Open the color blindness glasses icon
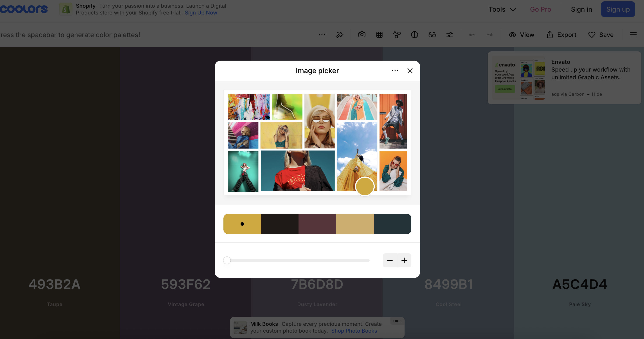 [x=432, y=34]
